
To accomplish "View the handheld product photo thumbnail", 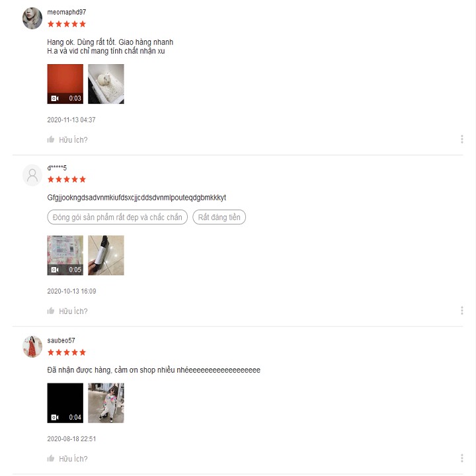I will (x=106, y=255).
